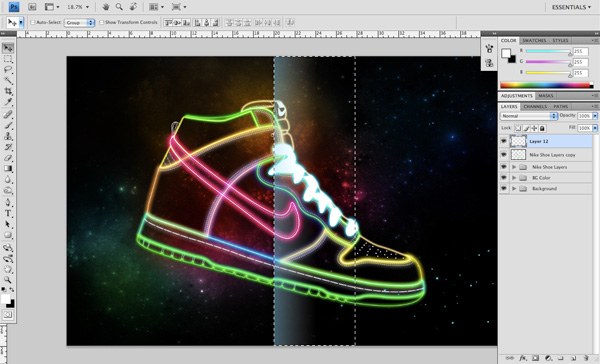Open the layer style fx button
The width and height of the screenshot is (600, 364).
click(x=523, y=358)
